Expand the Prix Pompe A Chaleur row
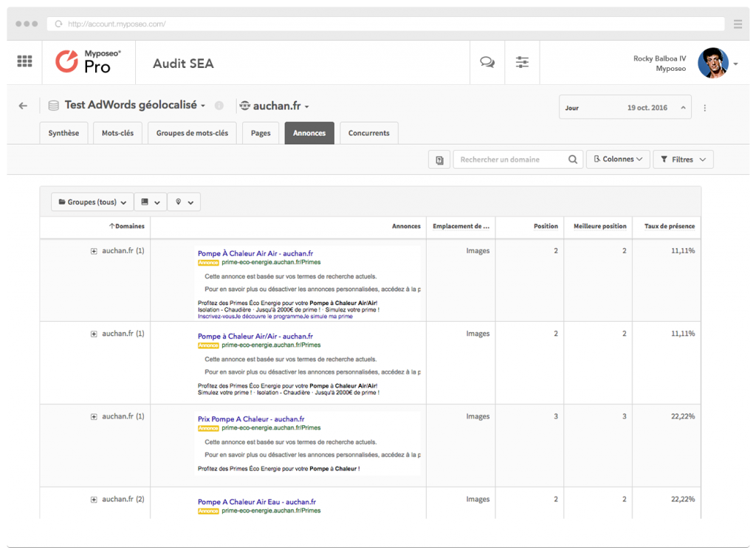The width and height of the screenshot is (756, 553). coord(94,417)
